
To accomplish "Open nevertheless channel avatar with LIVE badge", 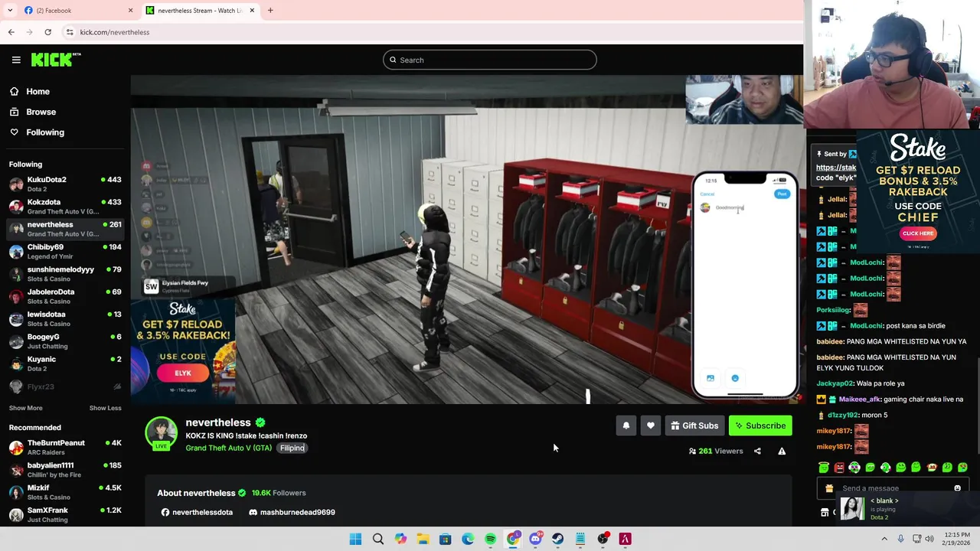I will tap(162, 433).
